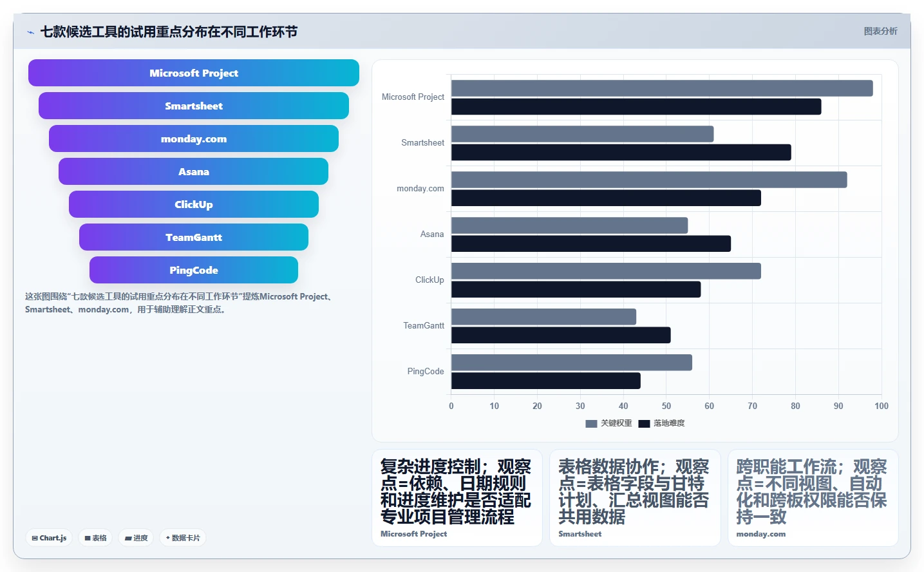Image resolution: width=924 pixels, height=572 pixels.
Task: Toggle the 落地难度 legend swatch
Action: (x=644, y=423)
